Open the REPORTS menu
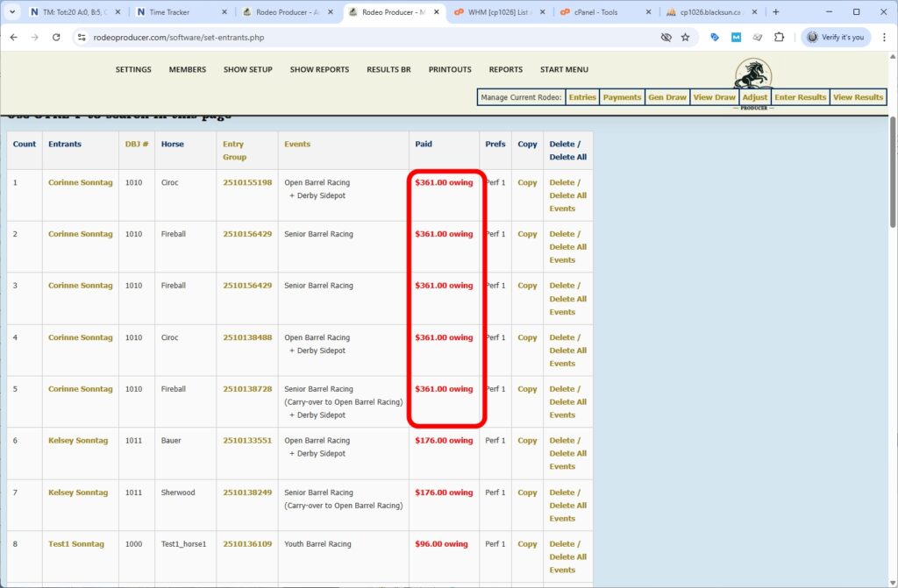 [x=505, y=69]
